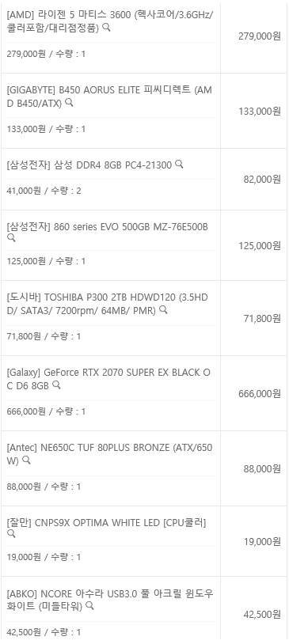Open magnifier for TOSHIBA P300 2TB HDWD120
Image resolution: width=289 pixels, height=644 pixels.
[163, 309]
